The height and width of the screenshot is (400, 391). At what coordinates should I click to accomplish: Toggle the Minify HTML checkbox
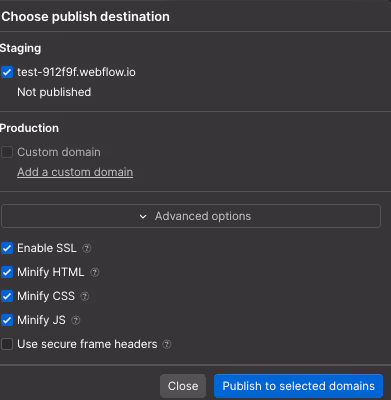click(7, 272)
